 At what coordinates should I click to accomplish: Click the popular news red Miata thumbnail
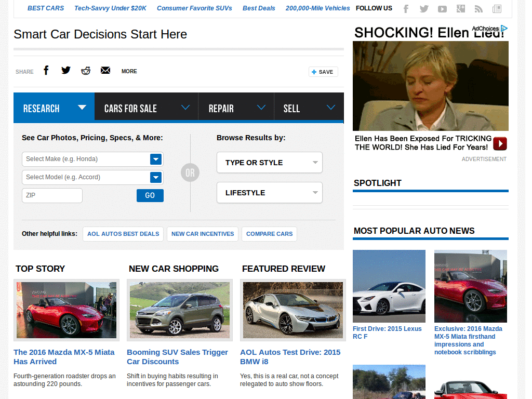pyautogui.click(x=471, y=286)
